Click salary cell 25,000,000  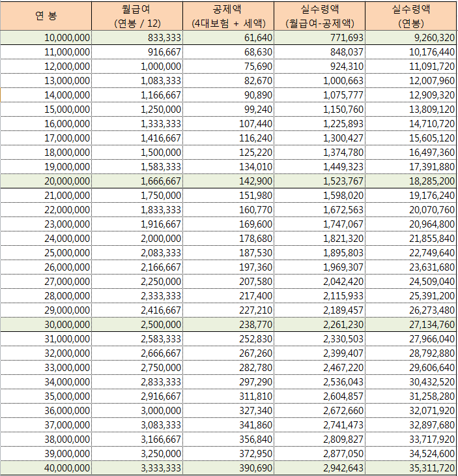pos(46,253)
